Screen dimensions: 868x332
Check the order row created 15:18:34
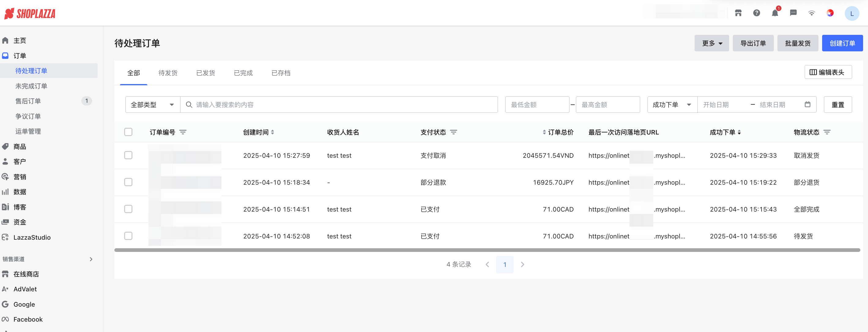128,182
